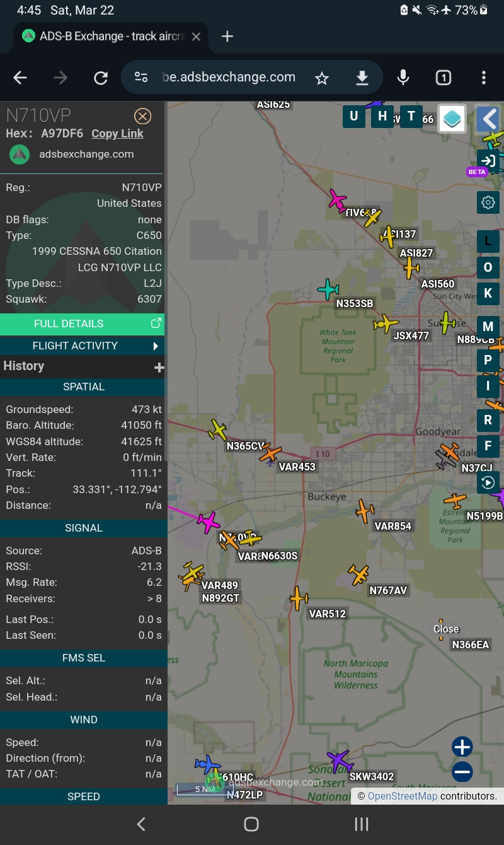Collapse the sidebar with the left chevron button
Image resolution: width=504 pixels, height=845 pixels.
(488, 119)
